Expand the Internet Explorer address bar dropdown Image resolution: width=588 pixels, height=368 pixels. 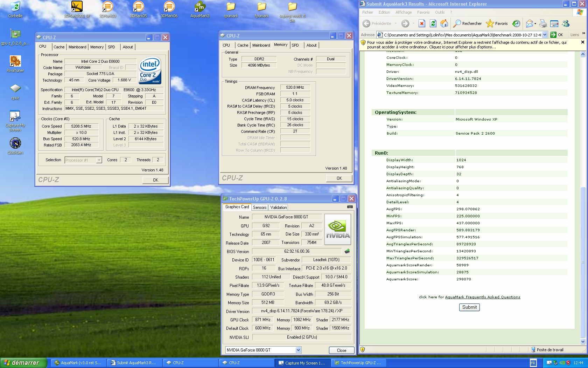545,35
